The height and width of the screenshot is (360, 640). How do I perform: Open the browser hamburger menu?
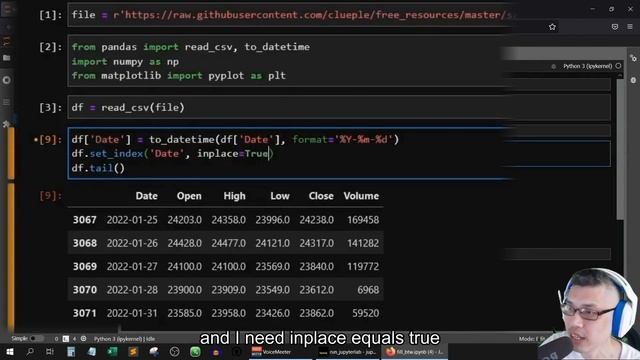pos(630,27)
